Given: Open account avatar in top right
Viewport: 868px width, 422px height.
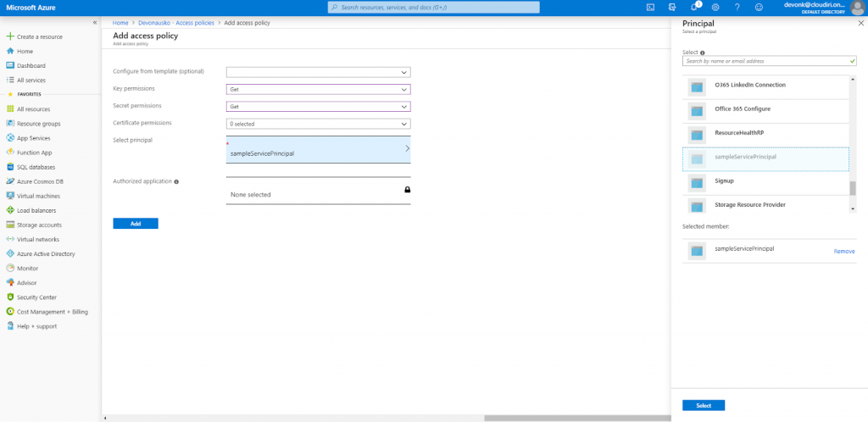Looking at the screenshot, I should [x=856, y=7].
